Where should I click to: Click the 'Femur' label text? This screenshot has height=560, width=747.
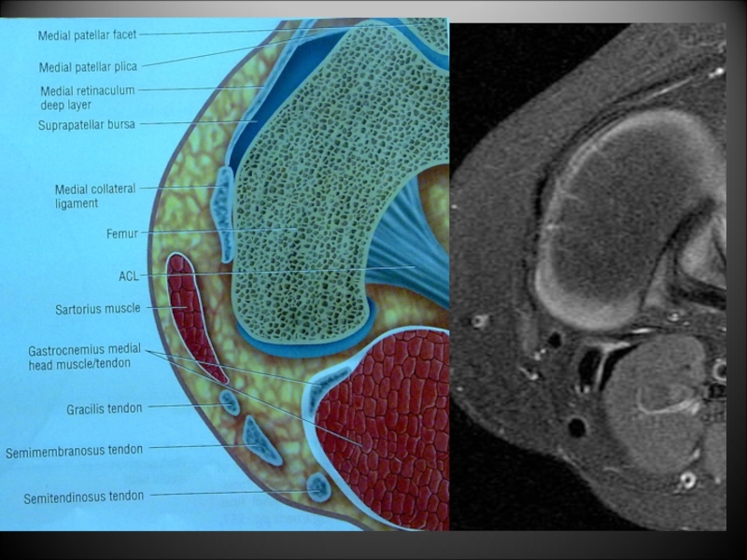coord(122,234)
